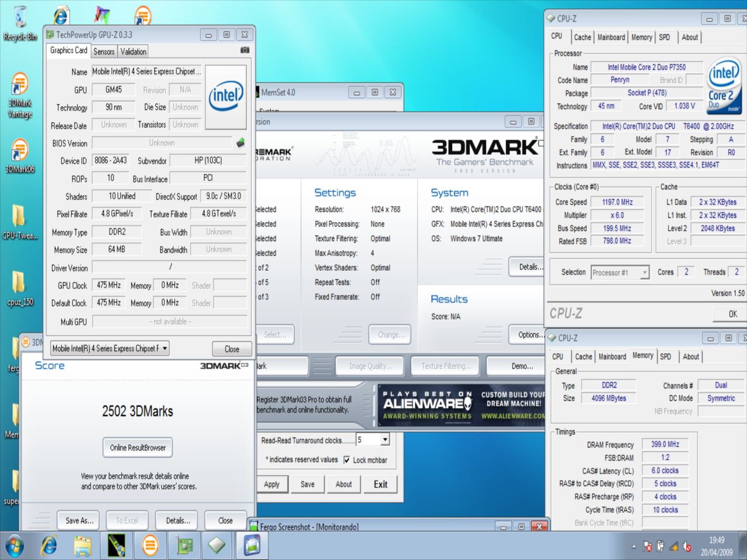Switch to the Fergo Screenshot taskbar icon

pyautogui.click(x=252, y=546)
